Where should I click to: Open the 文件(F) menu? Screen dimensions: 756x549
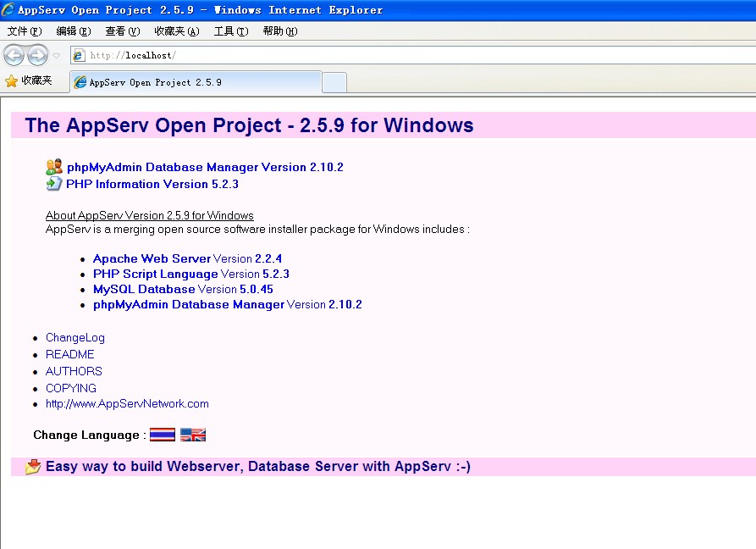[x=25, y=31]
